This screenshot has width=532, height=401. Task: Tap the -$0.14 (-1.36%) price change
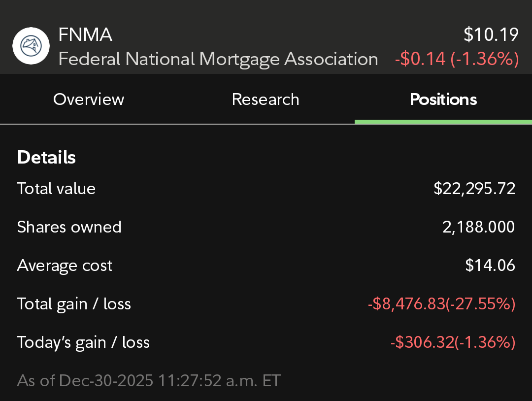pos(457,59)
